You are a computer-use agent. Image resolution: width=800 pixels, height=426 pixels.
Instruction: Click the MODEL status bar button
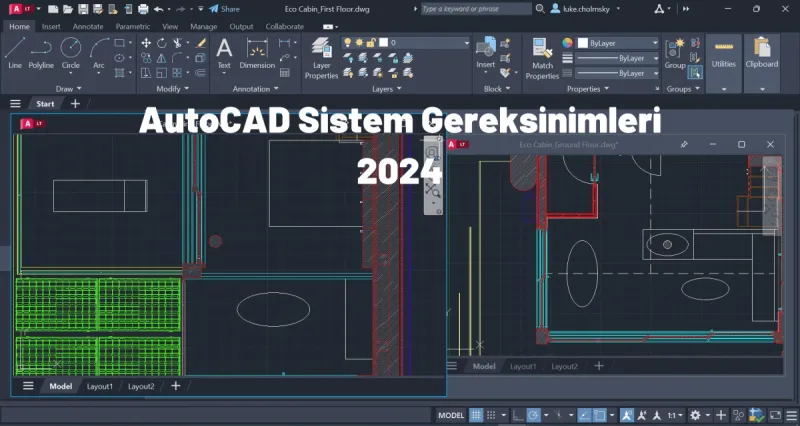pyautogui.click(x=451, y=415)
